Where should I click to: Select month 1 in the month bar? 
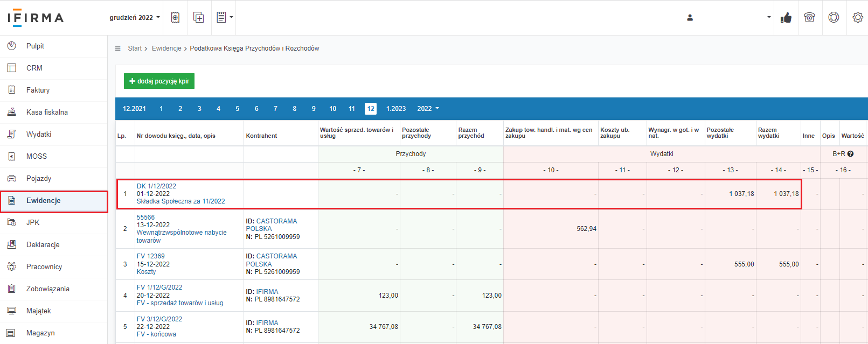coord(161,109)
